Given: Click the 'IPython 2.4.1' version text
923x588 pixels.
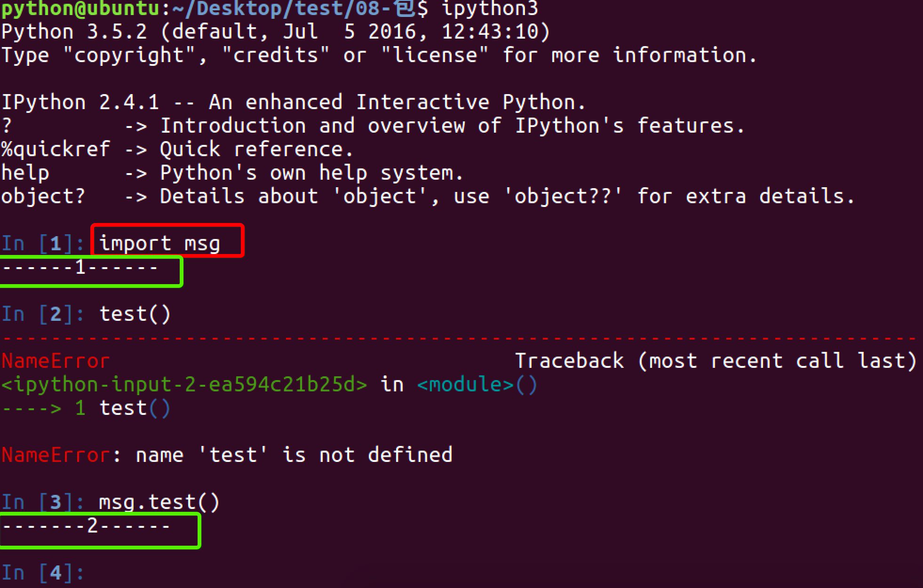Looking at the screenshot, I should (x=80, y=102).
